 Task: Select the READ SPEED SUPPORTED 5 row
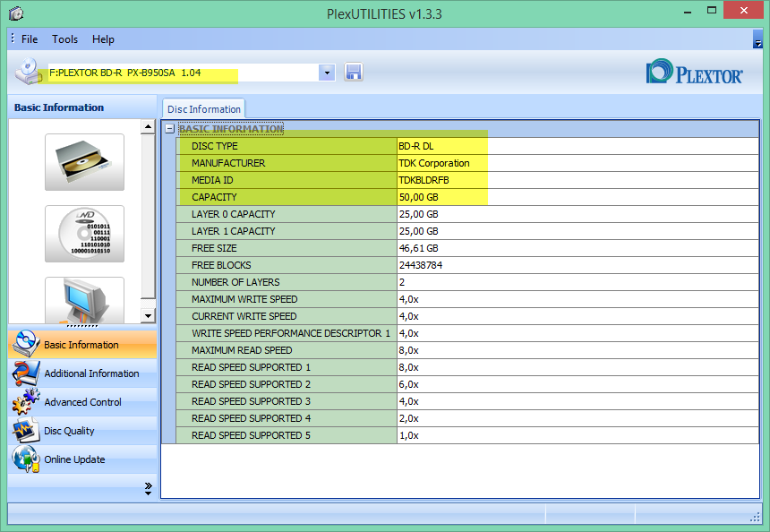tap(467, 435)
